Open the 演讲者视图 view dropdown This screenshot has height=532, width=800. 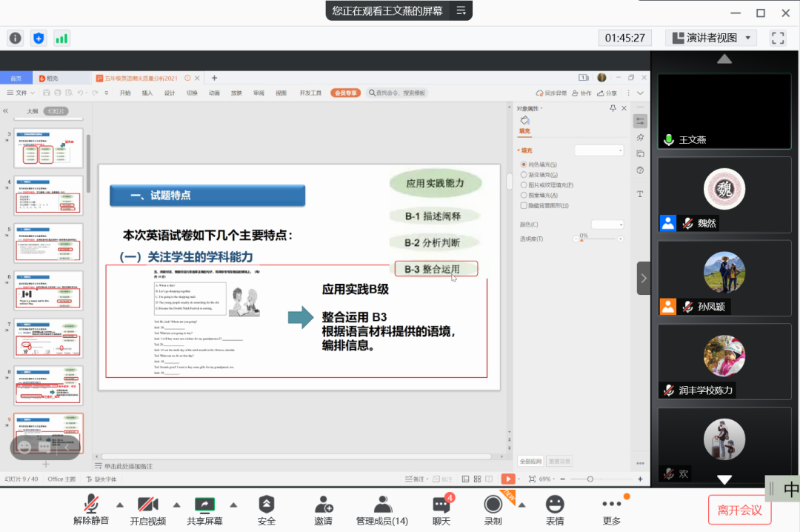click(711, 38)
